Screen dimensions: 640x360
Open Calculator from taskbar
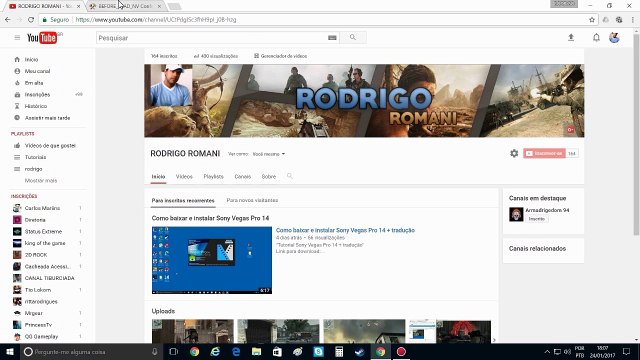click(339, 351)
